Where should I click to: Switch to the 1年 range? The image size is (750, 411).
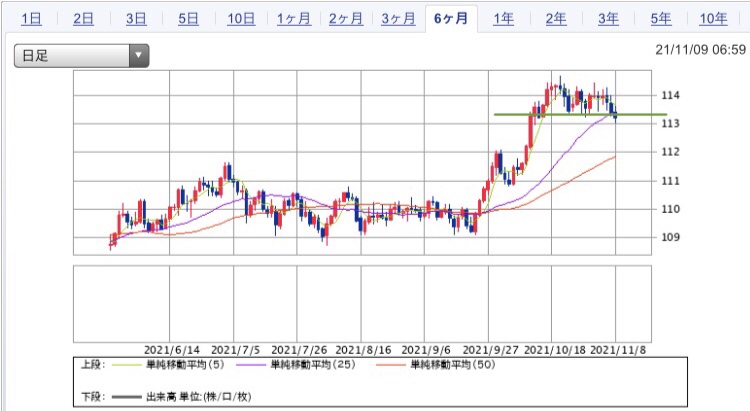(504, 19)
